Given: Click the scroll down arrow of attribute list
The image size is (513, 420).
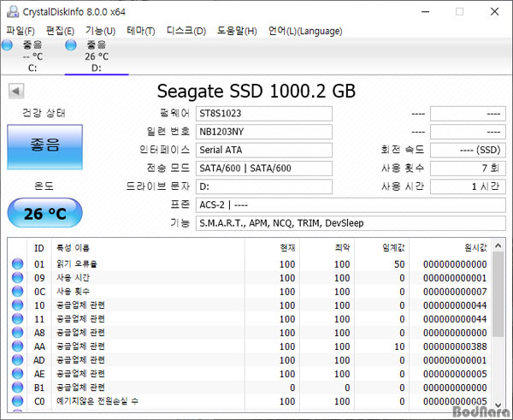Looking at the screenshot, I should click(x=498, y=405).
